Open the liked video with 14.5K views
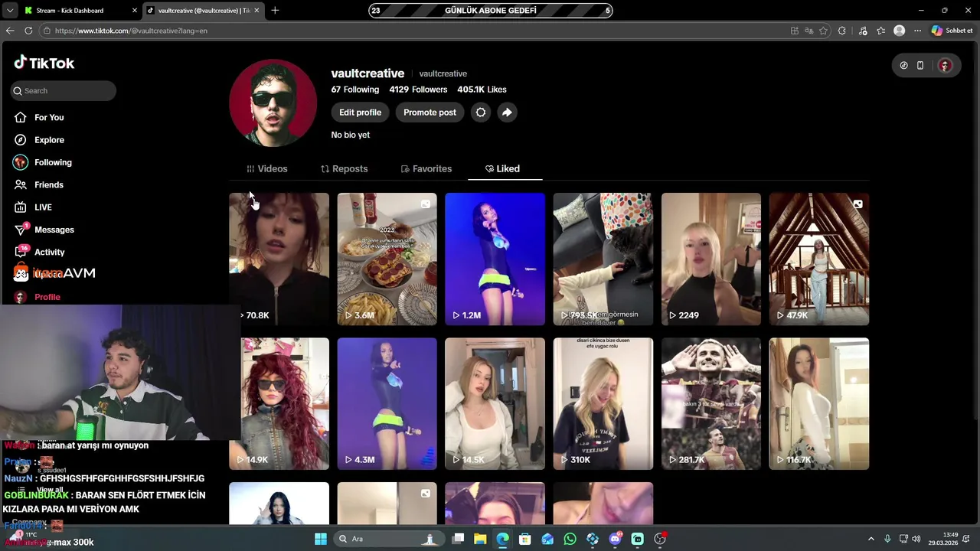Screen dimensions: 980x551 495,403
